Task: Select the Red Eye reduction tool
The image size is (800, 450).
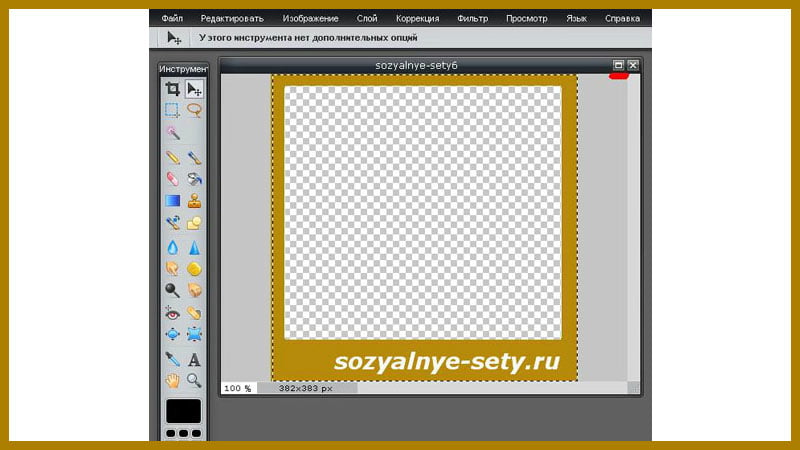Action: click(172, 313)
